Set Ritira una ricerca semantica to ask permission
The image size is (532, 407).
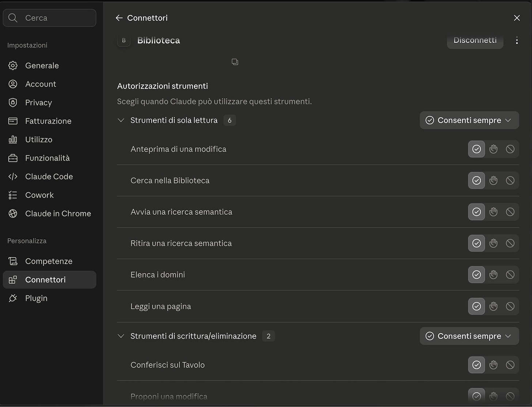(493, 243)
